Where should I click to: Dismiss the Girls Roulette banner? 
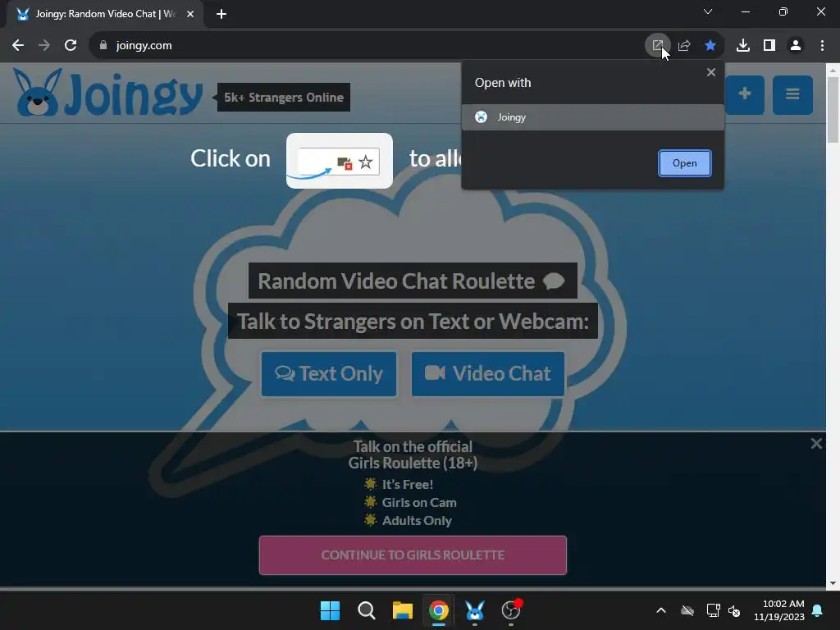(816, 444)
